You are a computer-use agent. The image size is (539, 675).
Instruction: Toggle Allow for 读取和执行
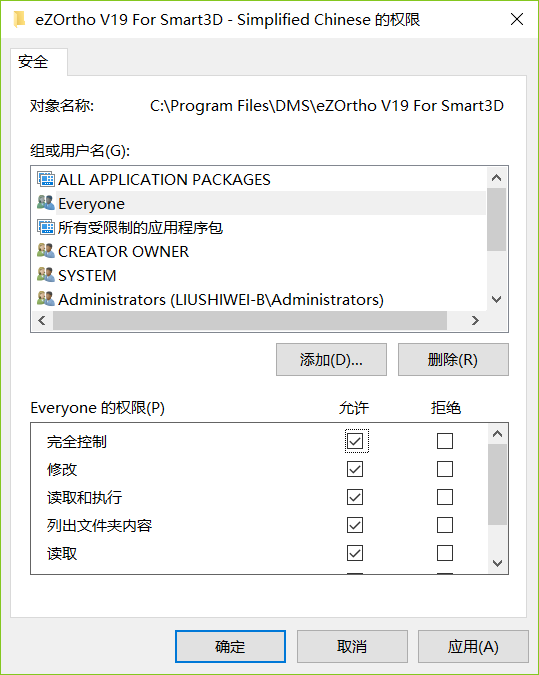(355, 497)
